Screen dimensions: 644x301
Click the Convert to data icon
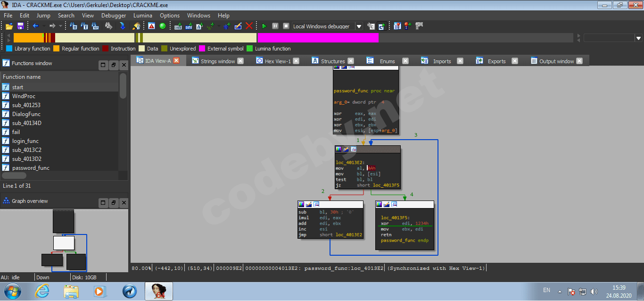click(x=189, y=26)
